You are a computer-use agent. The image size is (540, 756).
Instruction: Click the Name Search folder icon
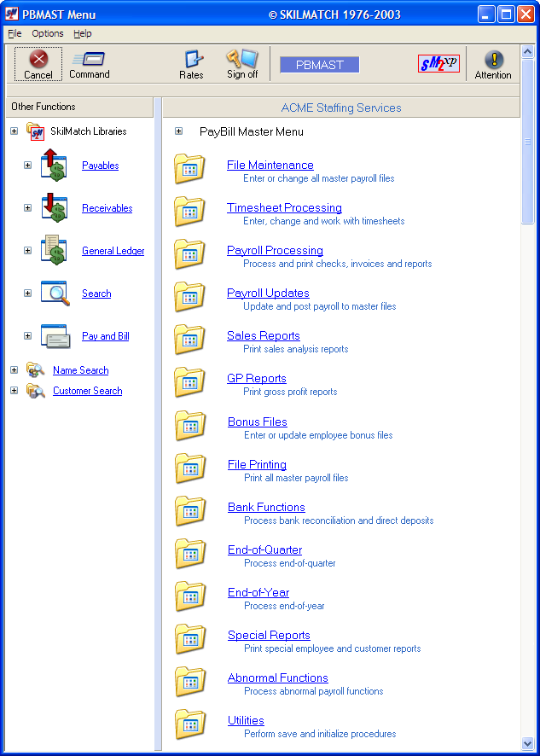click(x=36, y=369)
